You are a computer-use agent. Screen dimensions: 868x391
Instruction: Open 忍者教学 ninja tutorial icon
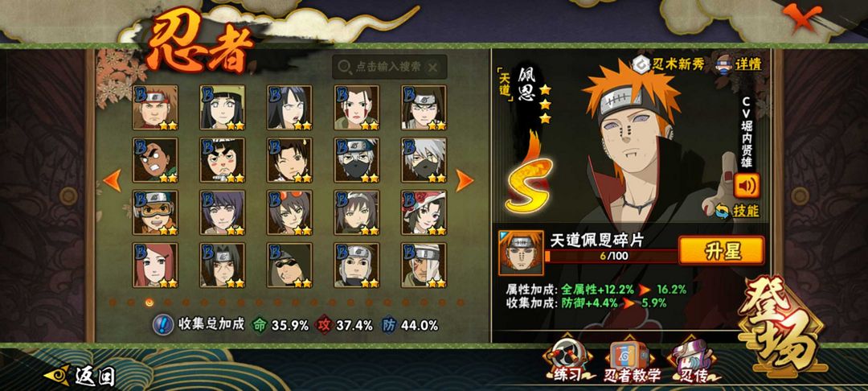[x=632, y=361]
